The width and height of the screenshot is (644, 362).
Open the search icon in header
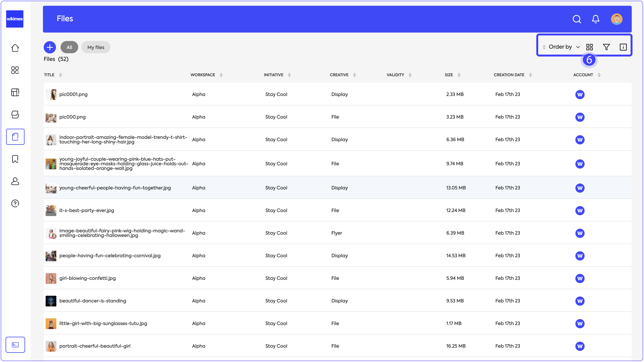point(577,19)
